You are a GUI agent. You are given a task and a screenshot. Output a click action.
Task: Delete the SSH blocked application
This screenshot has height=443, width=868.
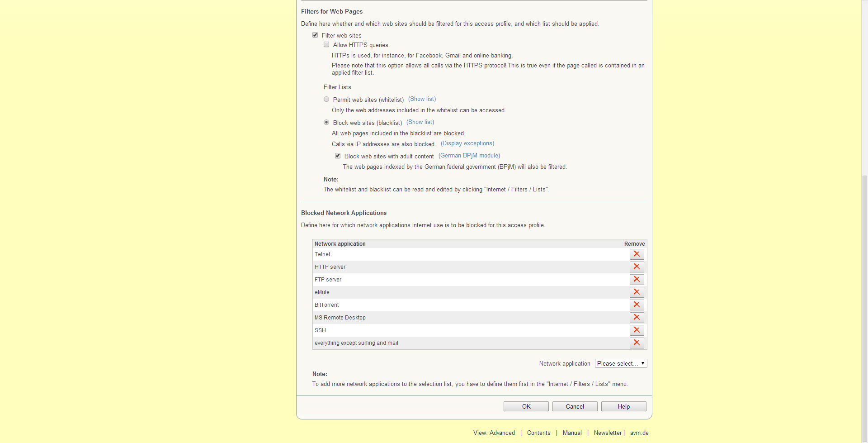[637, 330]
